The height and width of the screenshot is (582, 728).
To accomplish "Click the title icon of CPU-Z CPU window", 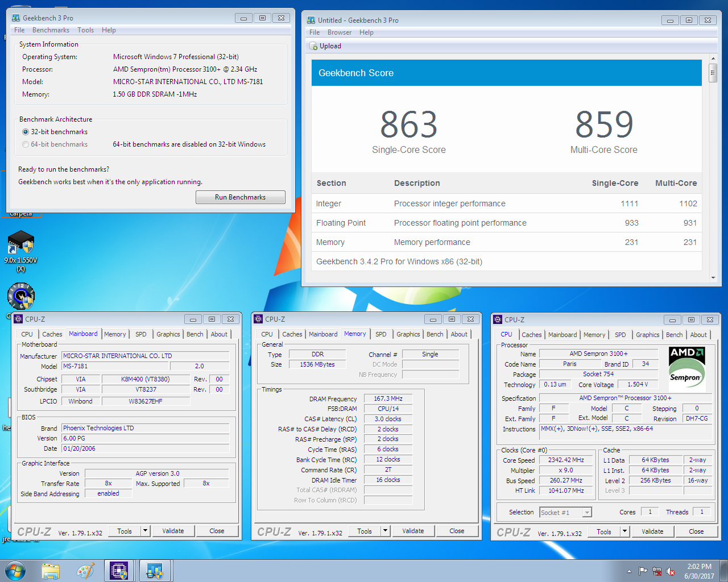I will (498, 319).
